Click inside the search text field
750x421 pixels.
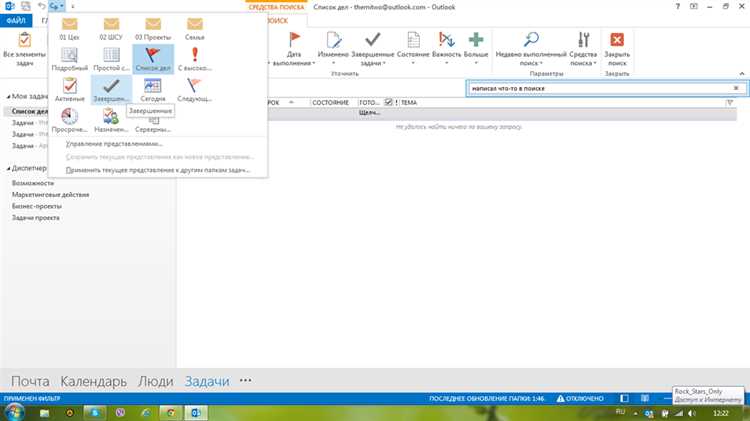click(600, 89)
